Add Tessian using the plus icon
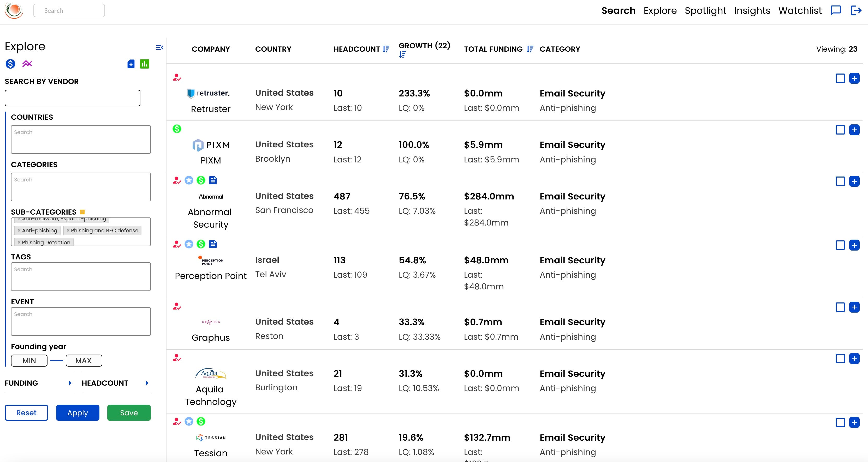Screen dimensions: 868x462 pos(854,422)
